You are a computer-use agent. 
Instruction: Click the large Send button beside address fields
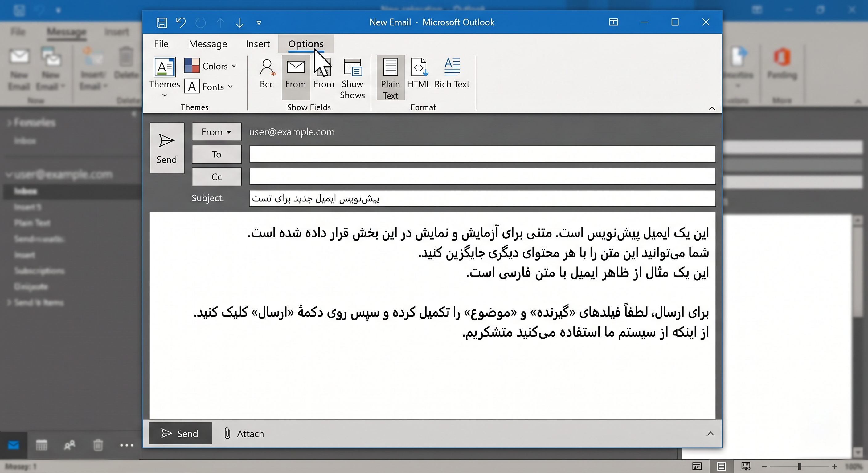click(x=167, y=148)
